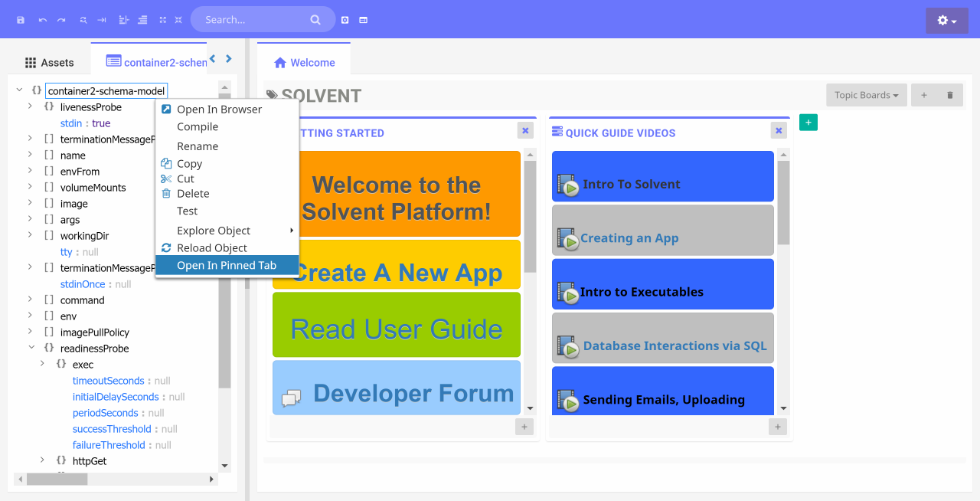The width and height of the screenshot is (980, 501).
Task: Click inside the Search input field
Action: [253, 20]
